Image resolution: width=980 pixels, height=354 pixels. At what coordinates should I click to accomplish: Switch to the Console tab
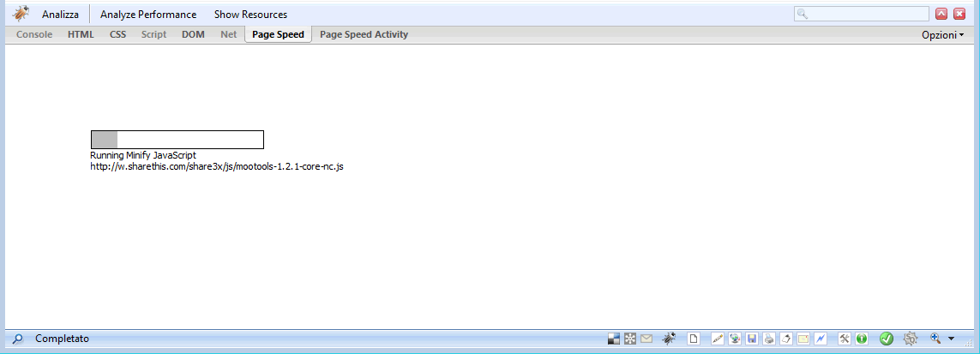click(x=34, y=34)
